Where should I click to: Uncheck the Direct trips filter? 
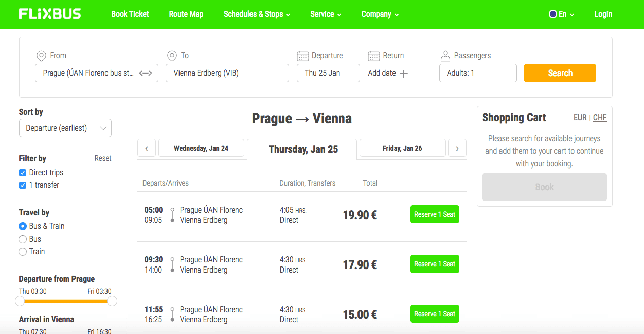click(23, 173)
